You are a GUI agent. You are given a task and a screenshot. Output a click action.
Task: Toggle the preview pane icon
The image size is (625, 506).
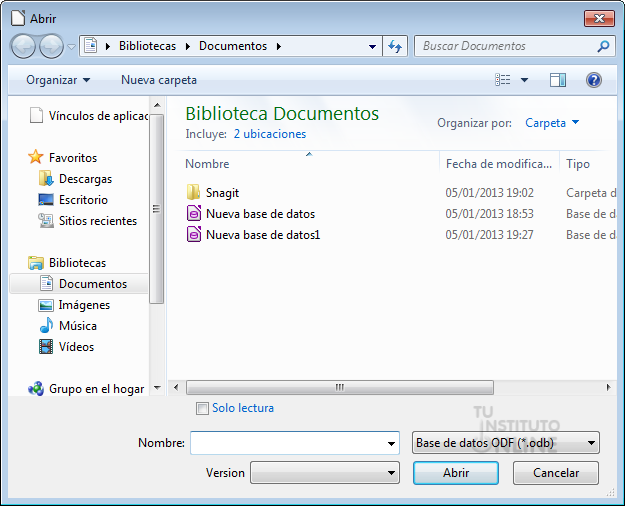pos(558,80)
